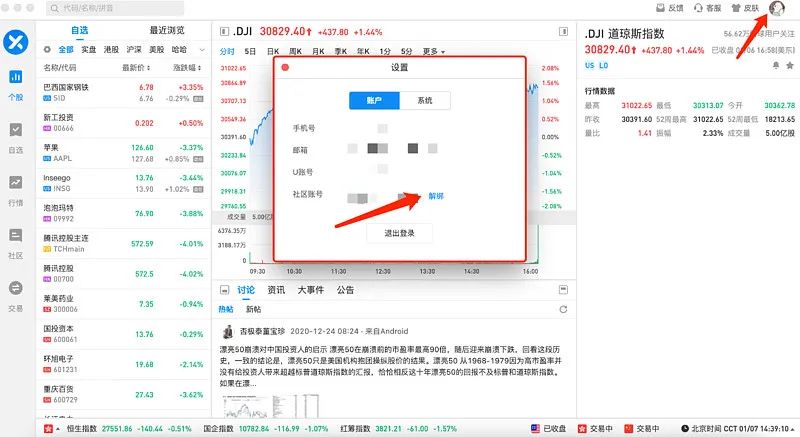Collapse discussion pane icon left of 讨论
This screenshot has width=800, height=437.
(x=224, y=290)
